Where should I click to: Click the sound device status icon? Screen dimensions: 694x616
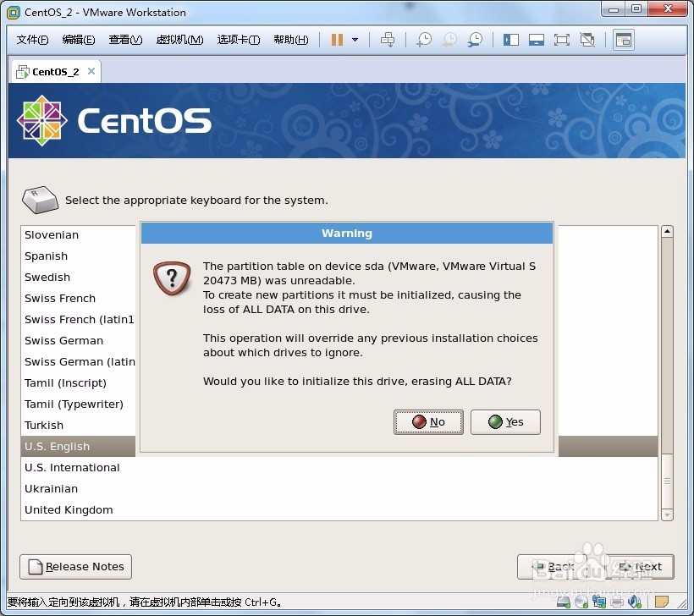[x=633, y=602]
